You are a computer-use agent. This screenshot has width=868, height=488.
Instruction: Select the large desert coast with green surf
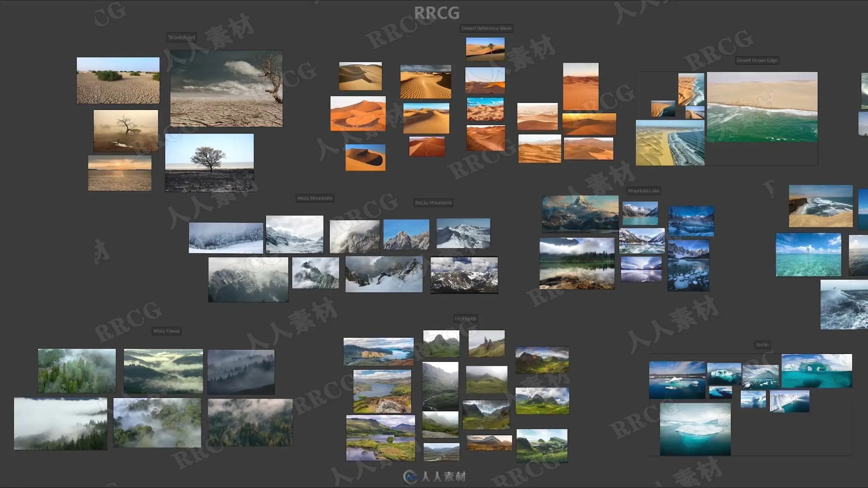762,107
